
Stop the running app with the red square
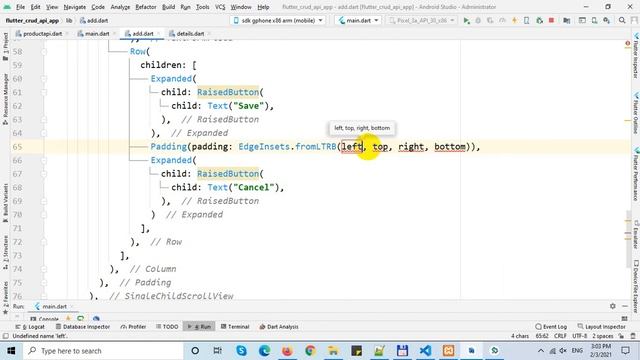tap(551, 20)
